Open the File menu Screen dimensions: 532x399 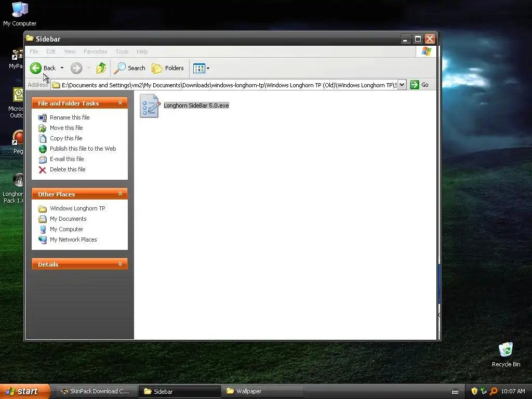[34, 51]
